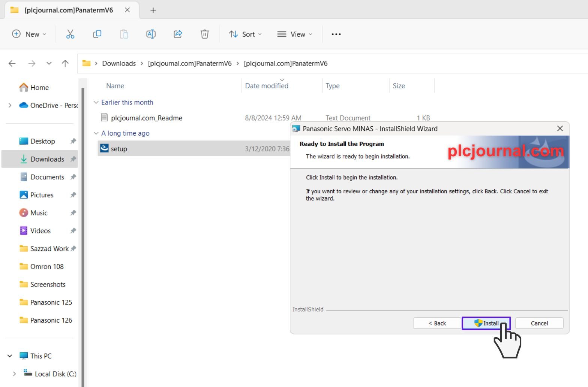This screenshot has height=387, width=588.
Task: Click Install to begin installation
Action: 486,323
